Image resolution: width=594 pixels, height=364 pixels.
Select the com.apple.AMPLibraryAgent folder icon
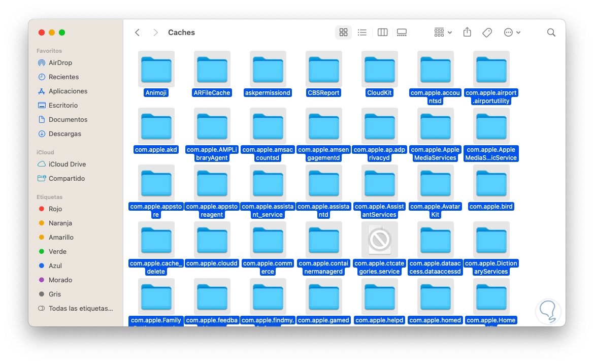point(212,126)
